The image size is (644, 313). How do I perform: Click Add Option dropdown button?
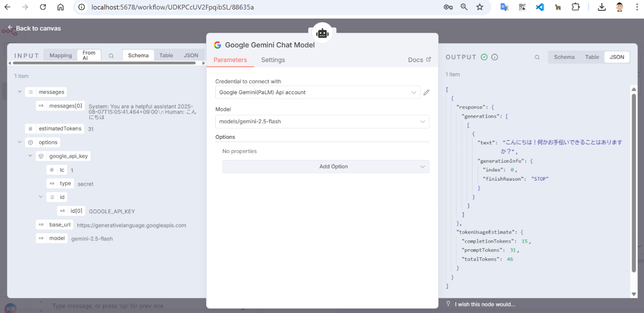pyautogui.click(x=326, y=166)
